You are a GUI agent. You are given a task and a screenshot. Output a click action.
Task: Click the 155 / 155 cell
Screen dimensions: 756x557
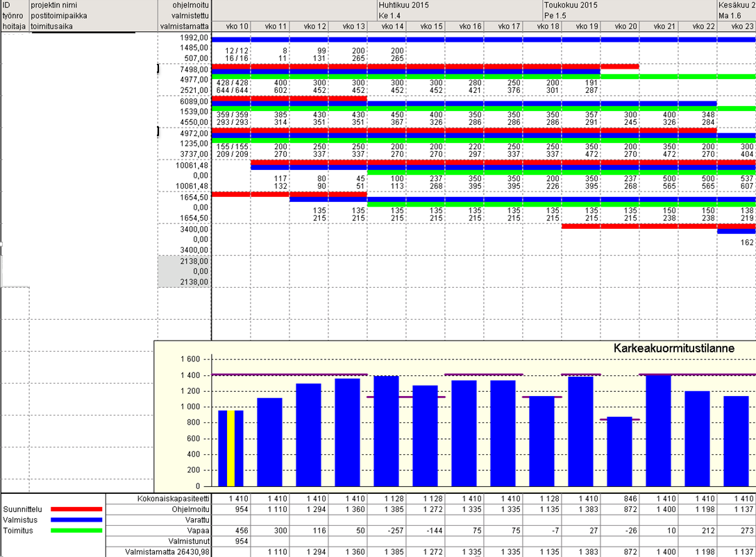pos(233,147)
